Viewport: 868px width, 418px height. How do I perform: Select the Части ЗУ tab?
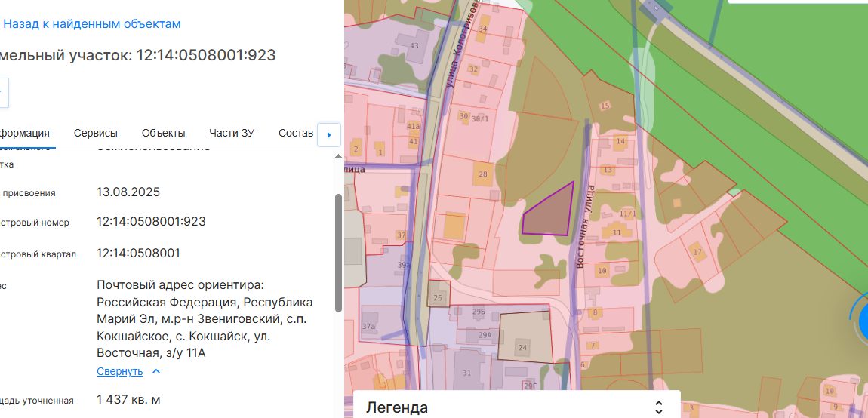(232, 134)
